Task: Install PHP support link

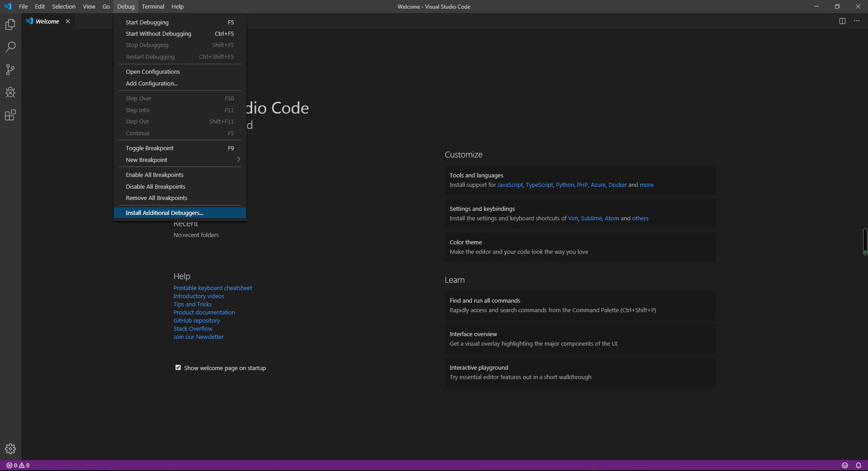Action: click(582, 185)
